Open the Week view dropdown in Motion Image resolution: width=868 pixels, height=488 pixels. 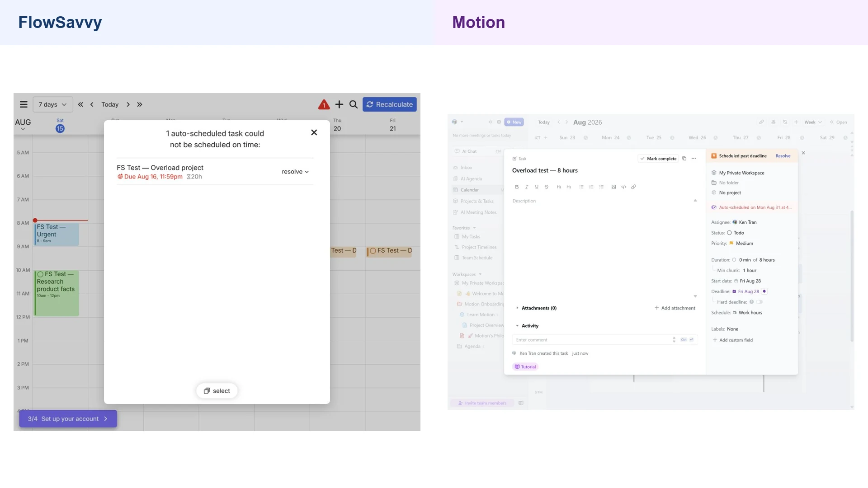(813, 122)
